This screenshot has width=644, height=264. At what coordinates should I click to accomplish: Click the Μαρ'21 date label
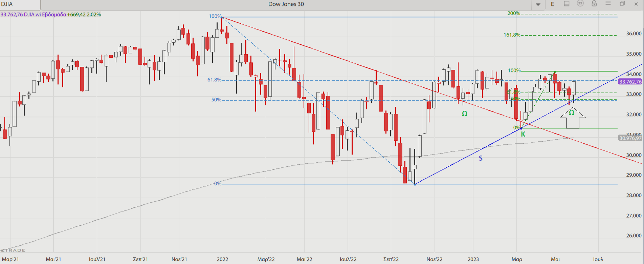click(10, 259)
